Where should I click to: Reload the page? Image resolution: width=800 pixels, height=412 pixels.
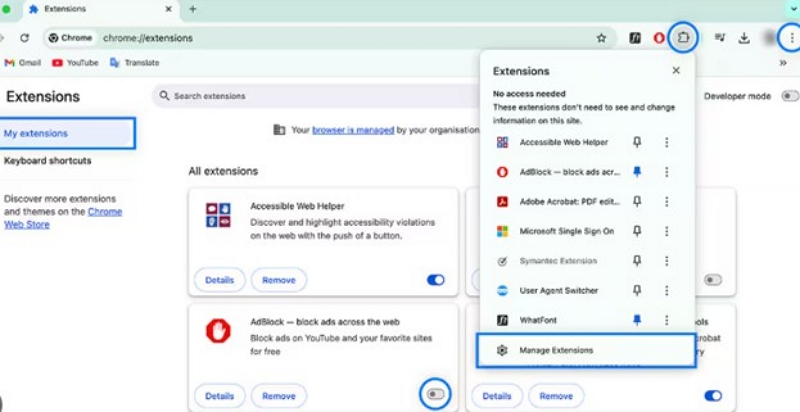pyautogui.click(x=24, y=38)
